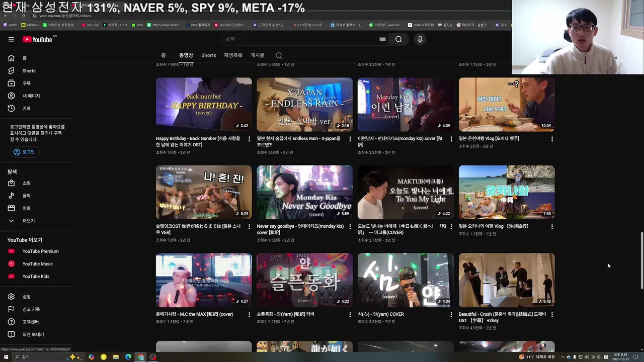The image size is (644, 362).
Task: Open more options for 온천여행 Vlog
Action: point(552,139)
